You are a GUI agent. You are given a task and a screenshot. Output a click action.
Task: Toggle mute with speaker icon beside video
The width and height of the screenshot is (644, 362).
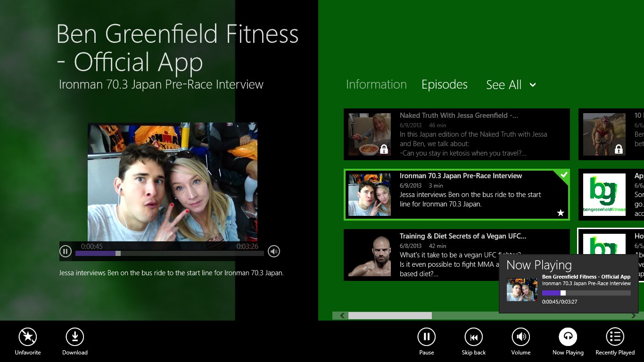coord(274,251)
